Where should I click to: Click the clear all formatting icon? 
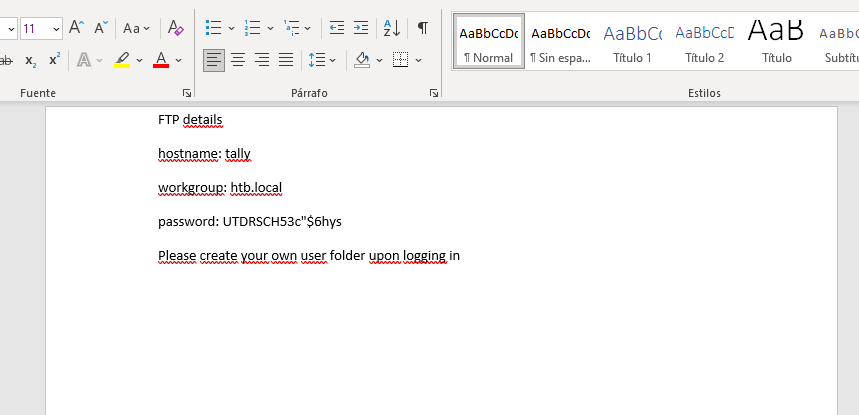tap(176, 28)
